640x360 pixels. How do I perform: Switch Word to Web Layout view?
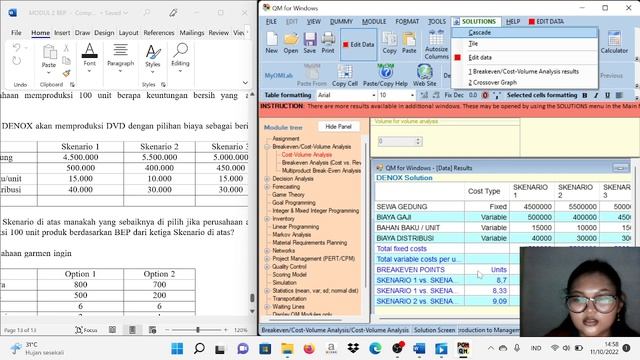click(x=152, y=330)
